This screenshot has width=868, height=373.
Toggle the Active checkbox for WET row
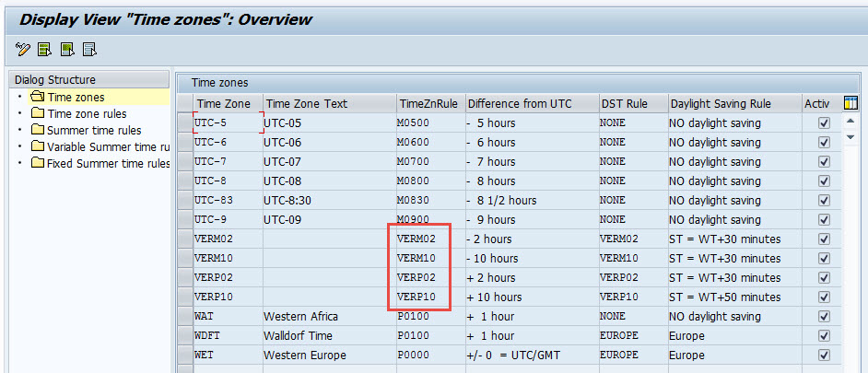824,356
